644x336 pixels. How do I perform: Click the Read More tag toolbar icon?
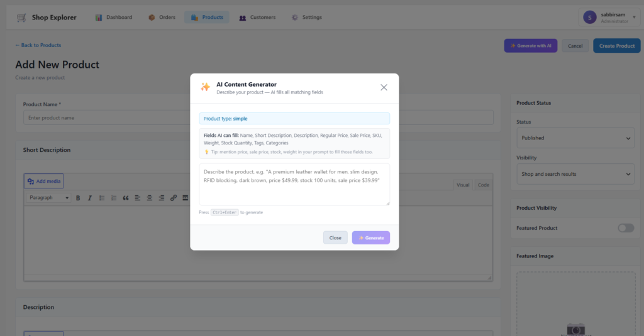tap(186, 198)
